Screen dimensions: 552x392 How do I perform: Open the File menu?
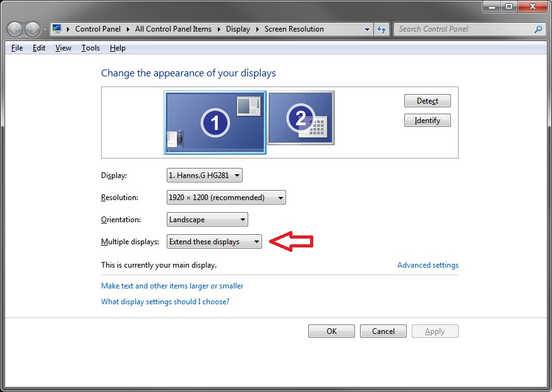(17, 48)
